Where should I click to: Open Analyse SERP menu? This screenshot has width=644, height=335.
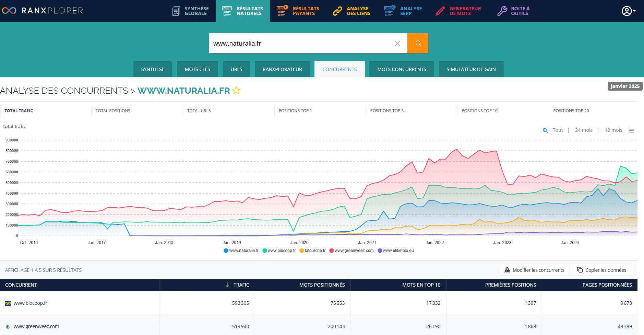pos(403,11)
